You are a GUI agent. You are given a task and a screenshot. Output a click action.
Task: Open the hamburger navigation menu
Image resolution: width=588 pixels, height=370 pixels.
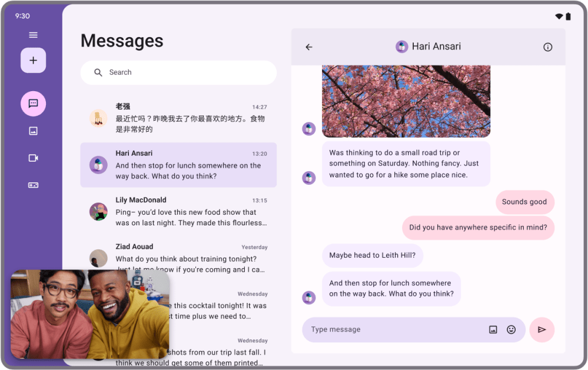pos(33,35)
